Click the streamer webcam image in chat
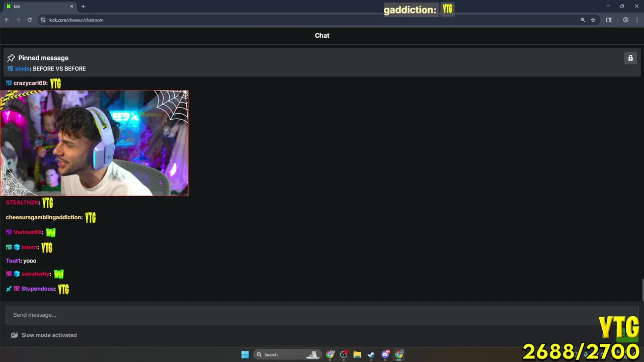Image resolution: width=644 pixels, height=362 pixels. pyautogui.click(x=94, y=143)
